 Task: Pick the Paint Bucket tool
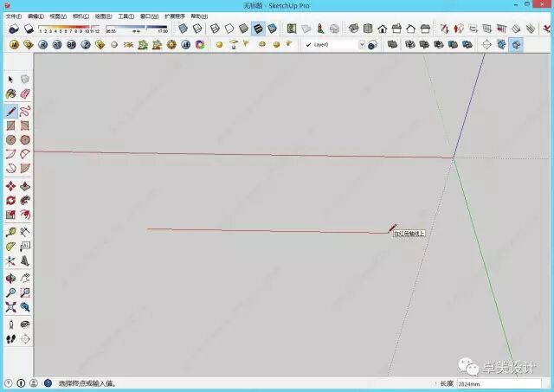10,93
